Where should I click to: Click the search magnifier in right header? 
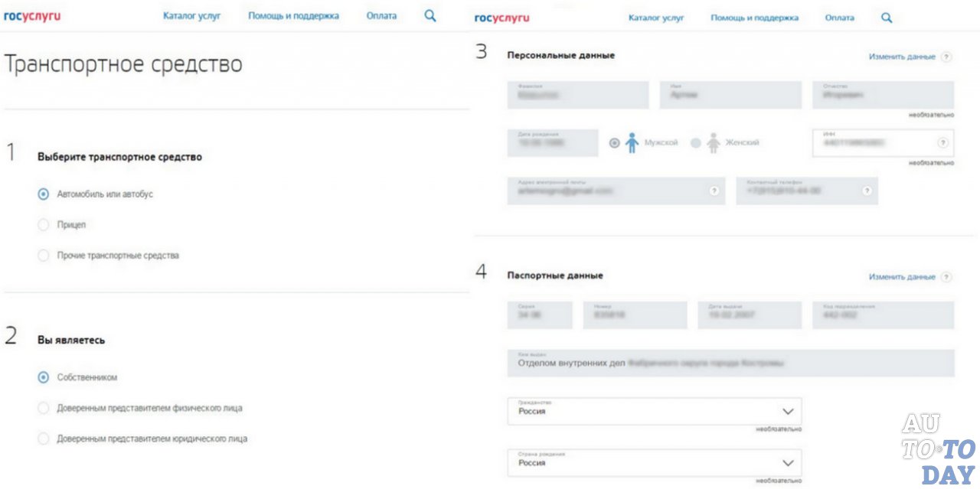(x=887, y=18)
